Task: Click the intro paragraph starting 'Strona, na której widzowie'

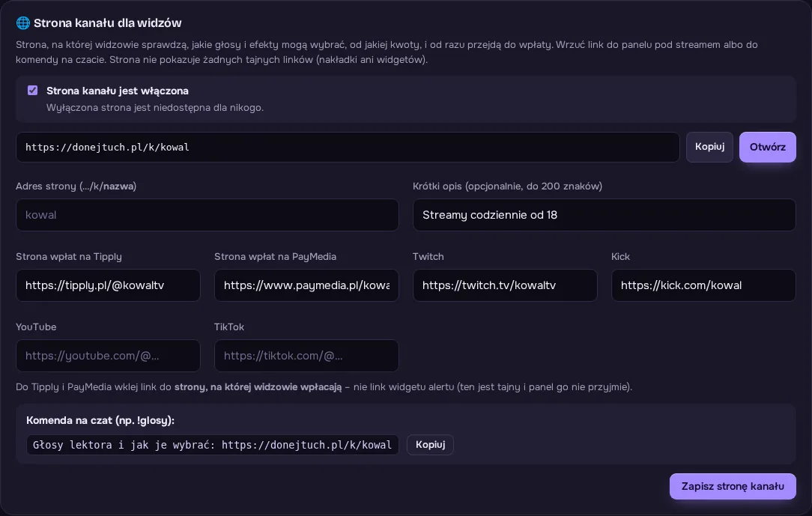Action: (x=387, y=52)
